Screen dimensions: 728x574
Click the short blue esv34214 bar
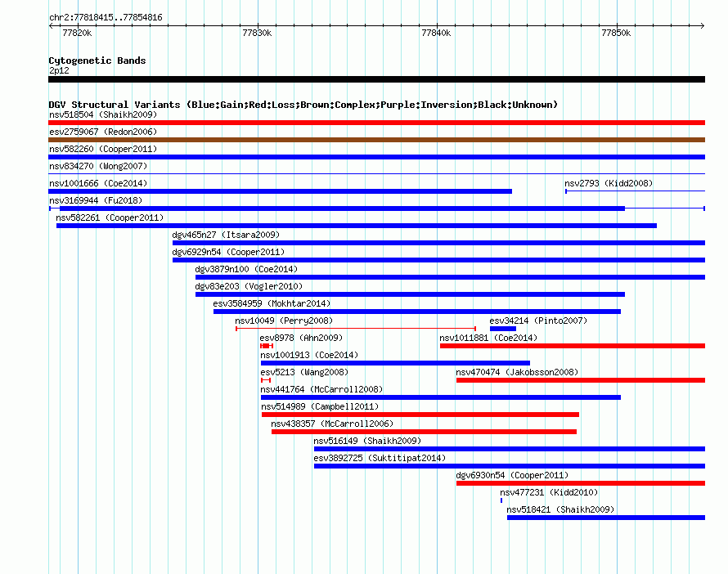[503, 329]
